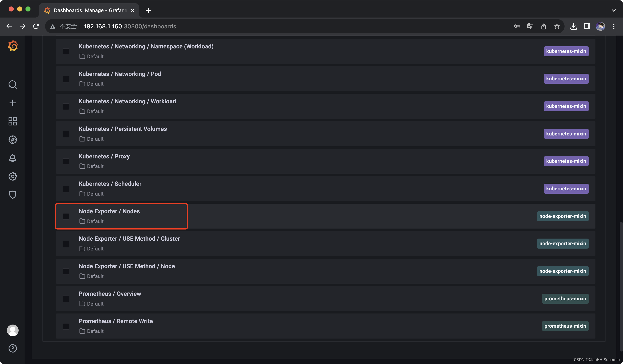Check Kubernetes / Networking / Pod checkbox
The height and width of the screenshot is (364, 623).
[66, 79]
